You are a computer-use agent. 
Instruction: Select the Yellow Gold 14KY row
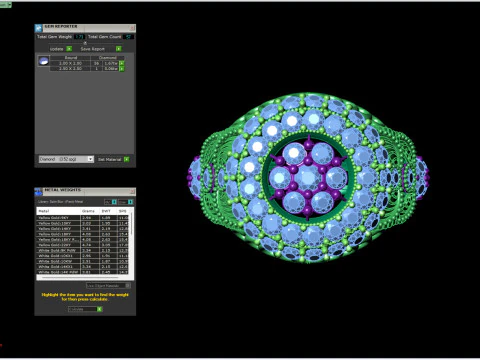point(82,229)
